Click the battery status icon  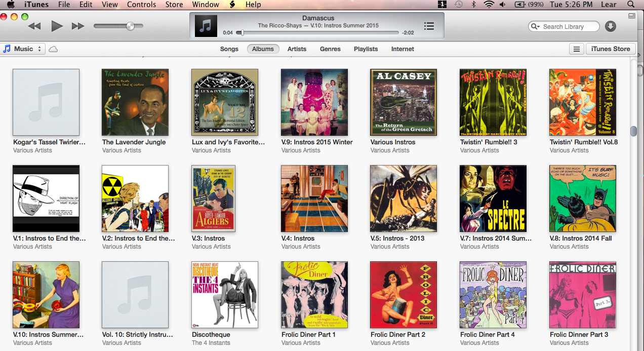coord(520,5)
